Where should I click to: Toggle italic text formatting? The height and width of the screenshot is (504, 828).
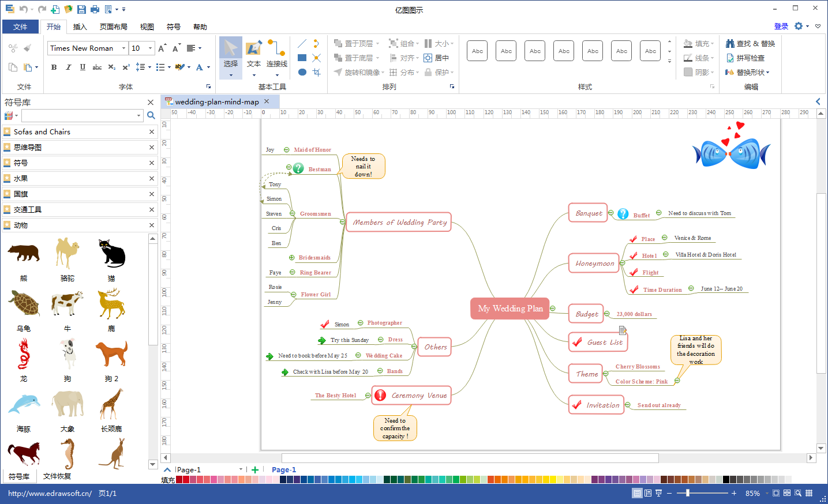68,67
